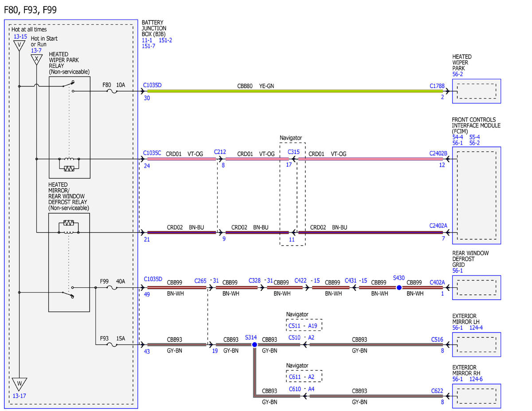
Task: Follow the 11-1 link under Battery Junction Box
Action: pos(147,40)
